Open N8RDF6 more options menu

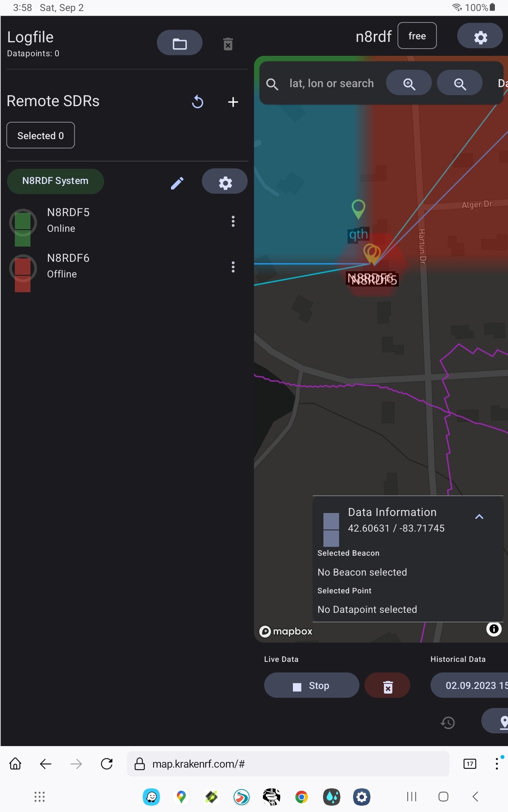(233, 267)
